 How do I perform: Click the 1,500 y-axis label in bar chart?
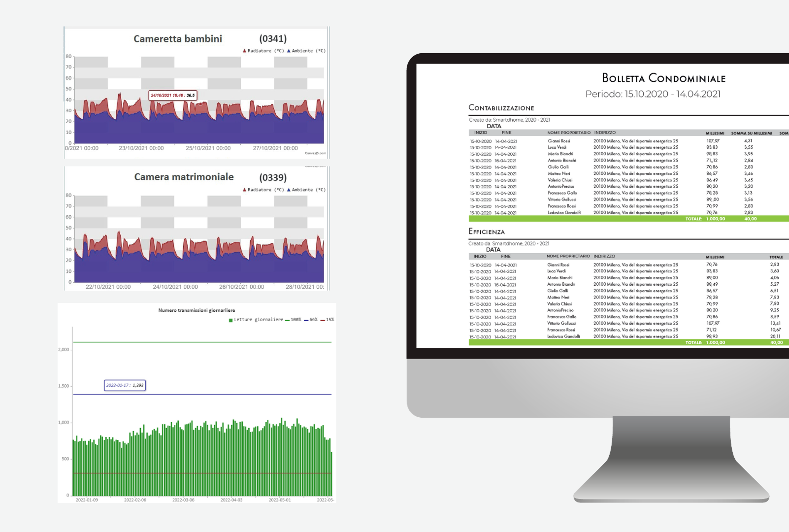pos(64,386)
